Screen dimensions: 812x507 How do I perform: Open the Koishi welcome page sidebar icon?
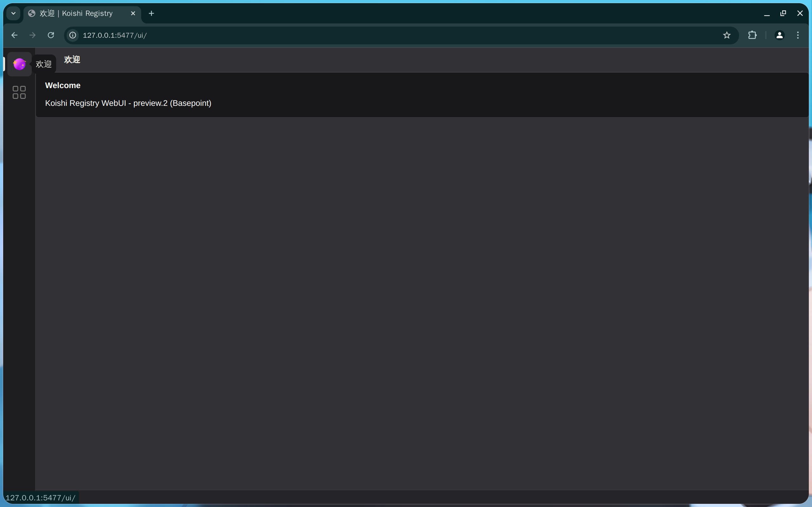pyautogui.click(x=19, y=64)
